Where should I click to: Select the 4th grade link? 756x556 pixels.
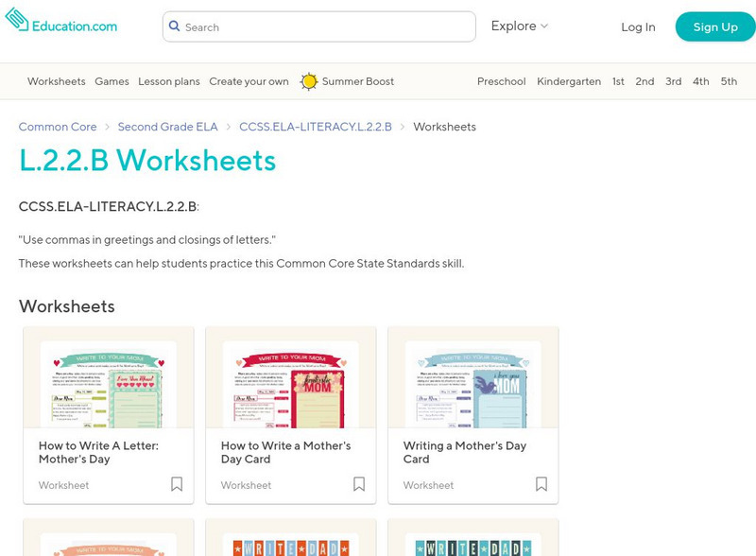tap(701, 81)
